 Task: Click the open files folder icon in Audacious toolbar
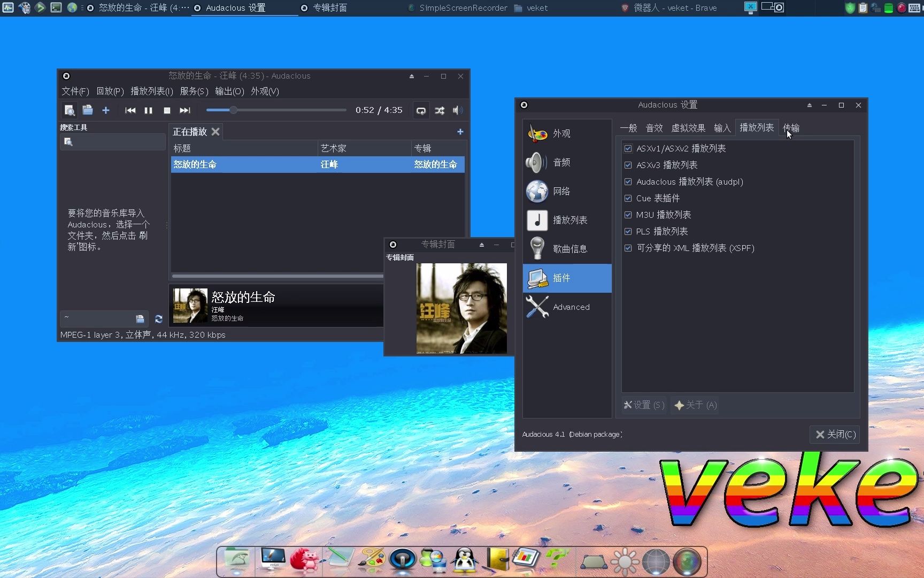[88, 110]
